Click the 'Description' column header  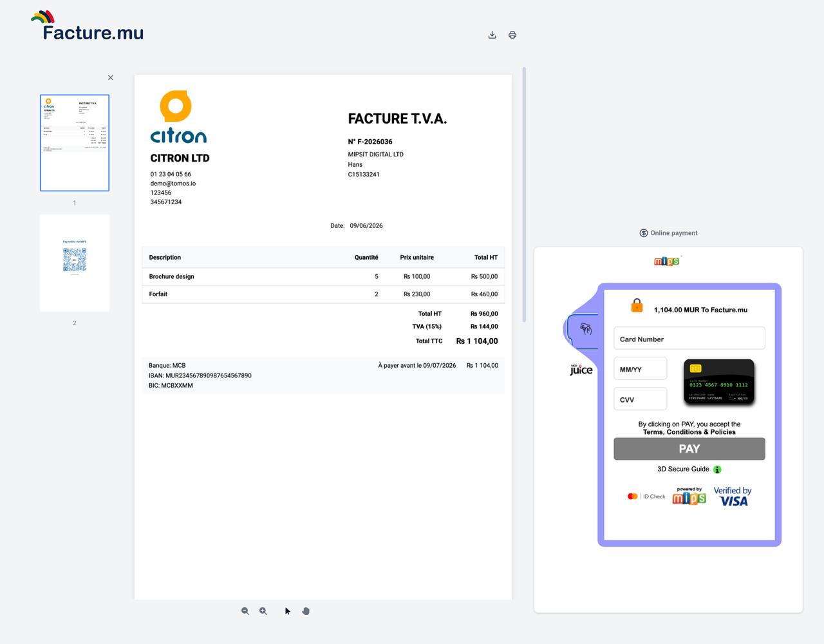[165, 258]
